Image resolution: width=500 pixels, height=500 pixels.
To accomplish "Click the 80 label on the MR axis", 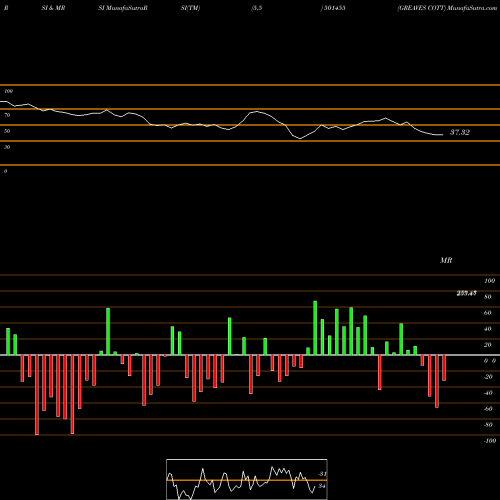I will click(488, 297).
